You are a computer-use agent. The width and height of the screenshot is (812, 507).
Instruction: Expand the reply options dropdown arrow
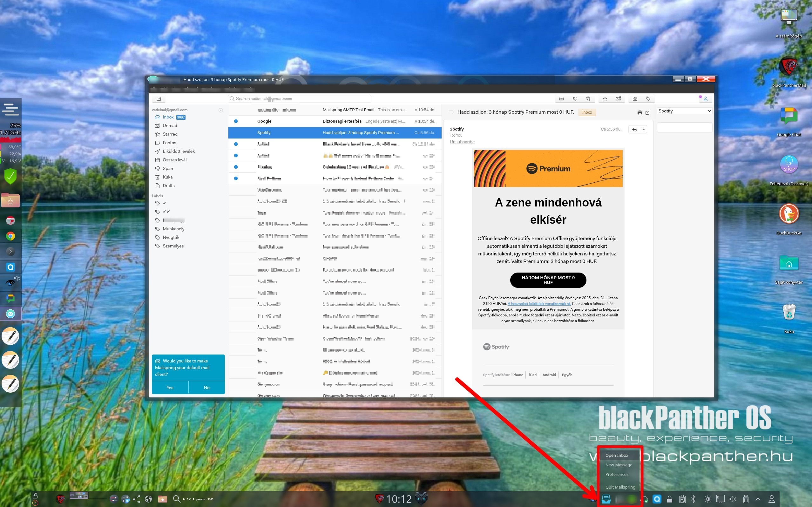[x=643, y=129]
